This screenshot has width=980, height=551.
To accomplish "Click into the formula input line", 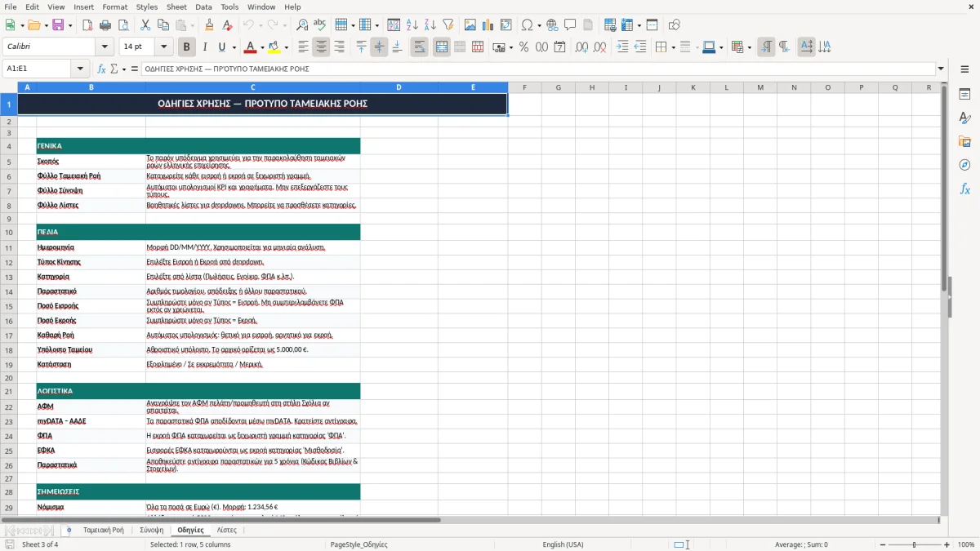I will tap(538, 69).
